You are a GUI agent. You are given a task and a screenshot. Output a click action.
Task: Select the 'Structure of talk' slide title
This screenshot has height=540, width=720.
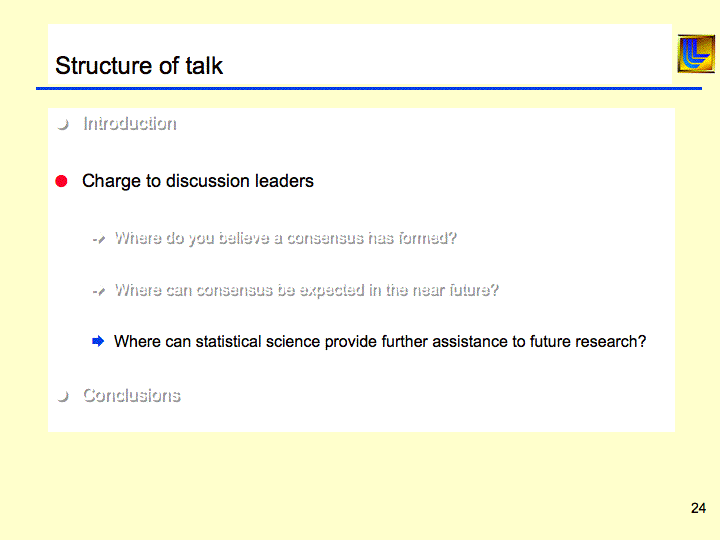pos(139,66)
